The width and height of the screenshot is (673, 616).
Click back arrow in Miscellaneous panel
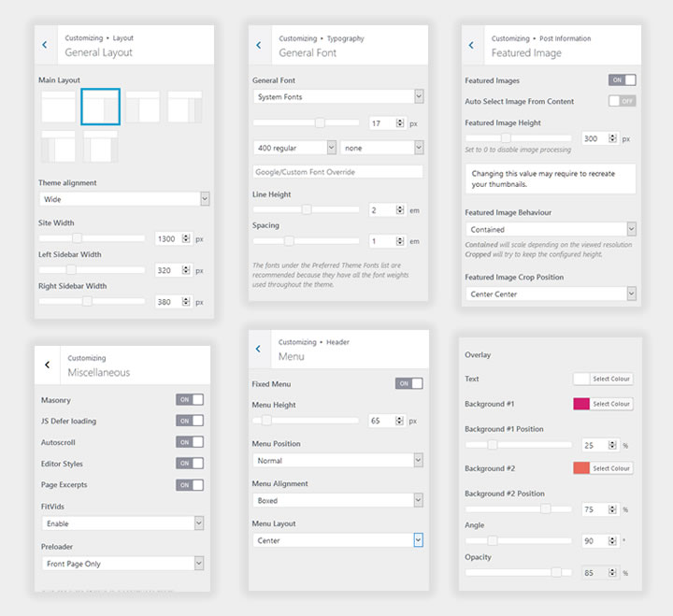(x=47, y=365)
